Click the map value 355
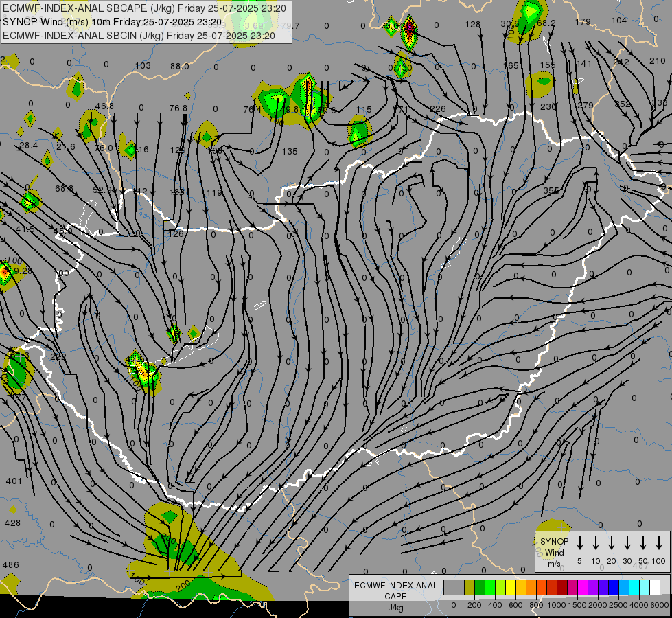The image size is (672, 618). [x=551, y=191]
